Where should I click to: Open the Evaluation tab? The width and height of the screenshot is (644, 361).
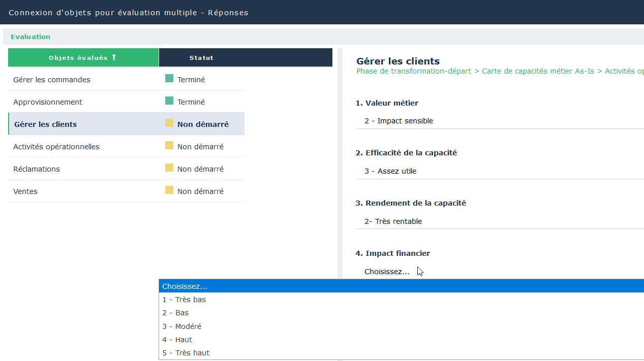[x=30, y=37]
